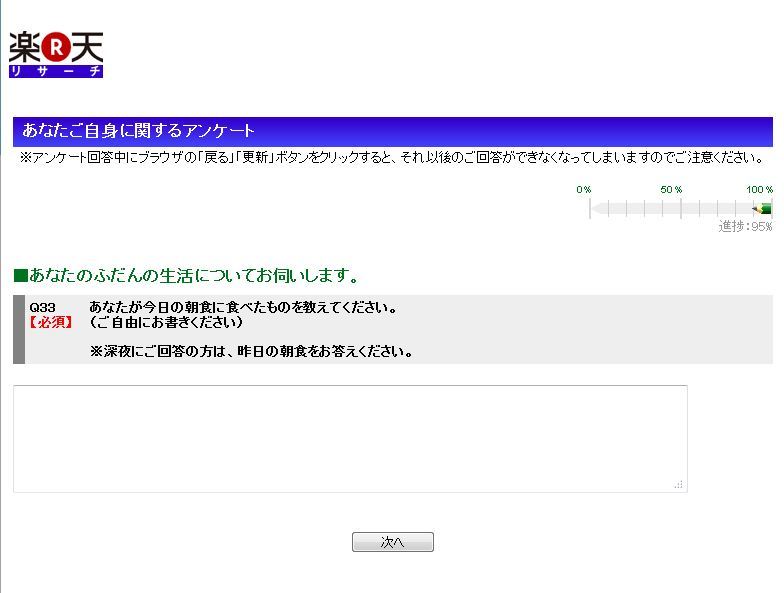This screenshot has width=784, height=593.
Task: Click the textarea resize grip handle
Action: 678,484
